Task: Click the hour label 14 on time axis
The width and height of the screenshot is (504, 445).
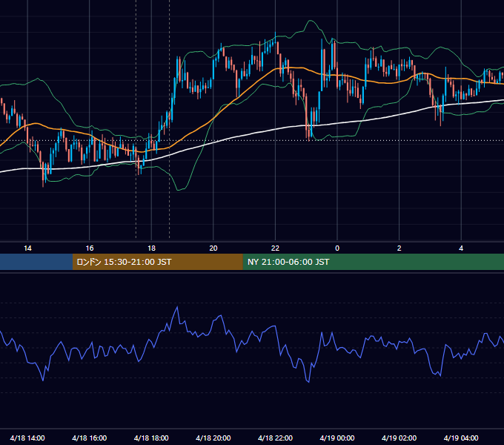Action: pyautogui.click(x=27, y=248)
